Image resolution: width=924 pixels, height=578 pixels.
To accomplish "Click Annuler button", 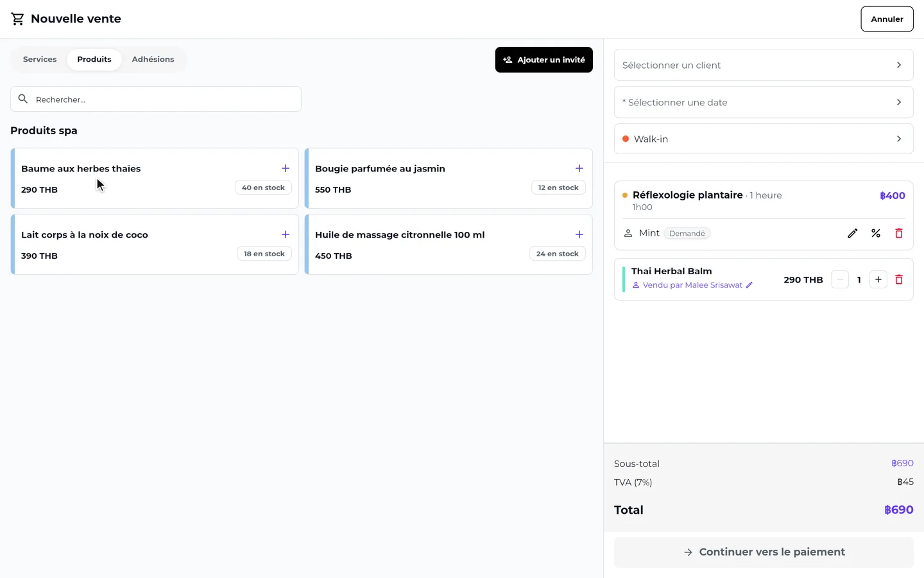I will pos(887,19).
